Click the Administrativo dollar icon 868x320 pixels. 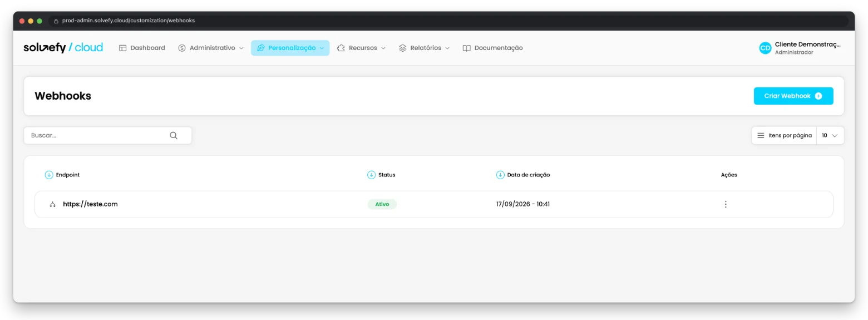(x=182, y=48)
